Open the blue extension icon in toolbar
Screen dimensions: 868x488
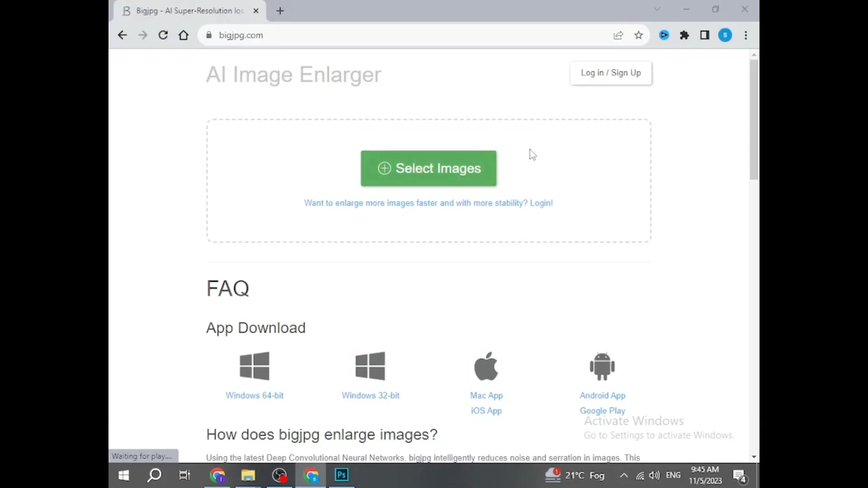coord(664,35)
